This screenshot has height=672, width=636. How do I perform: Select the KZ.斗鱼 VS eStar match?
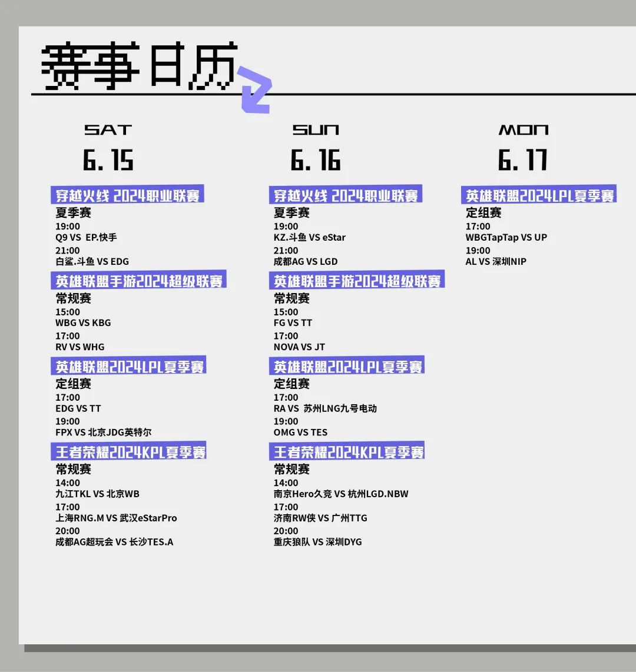[x=310, y=237]
